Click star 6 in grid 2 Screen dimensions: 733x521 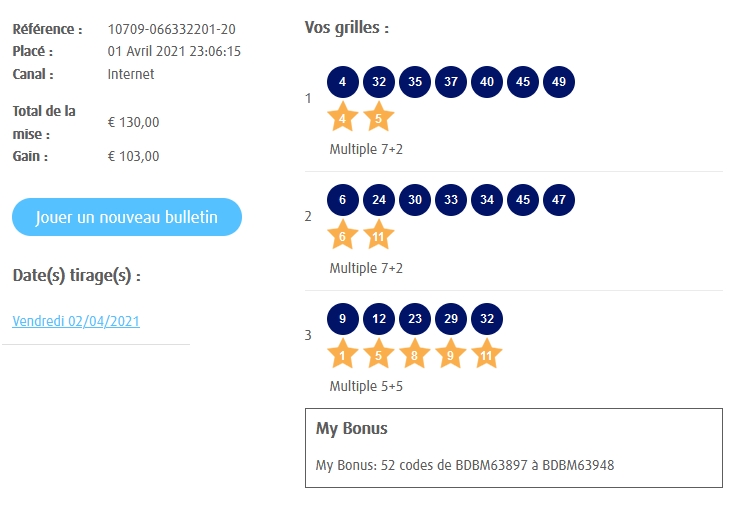[x=343, y=236]
